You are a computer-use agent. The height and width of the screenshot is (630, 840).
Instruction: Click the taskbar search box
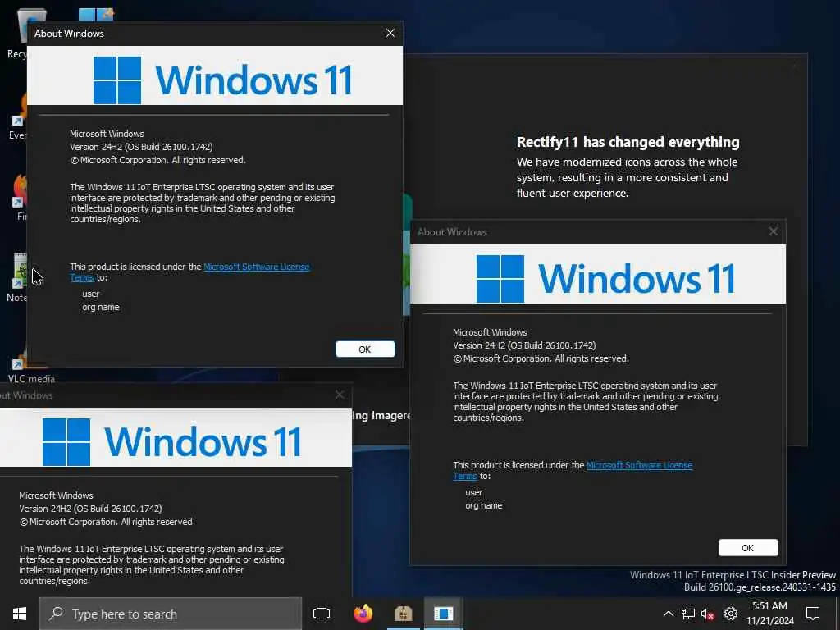click(171, 614)
